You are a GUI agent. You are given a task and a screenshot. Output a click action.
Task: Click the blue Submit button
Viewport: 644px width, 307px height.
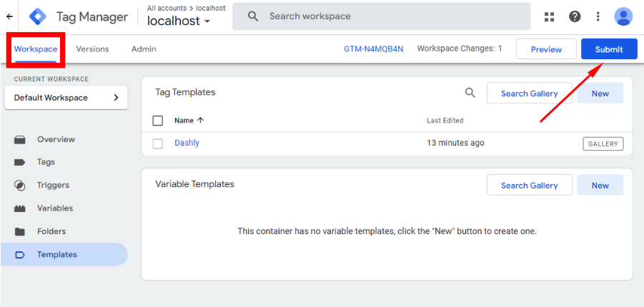click(609, 49)
